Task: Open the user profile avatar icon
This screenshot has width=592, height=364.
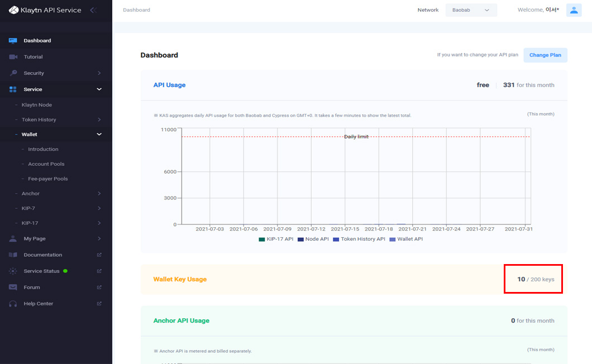Action: click(574, 10)
